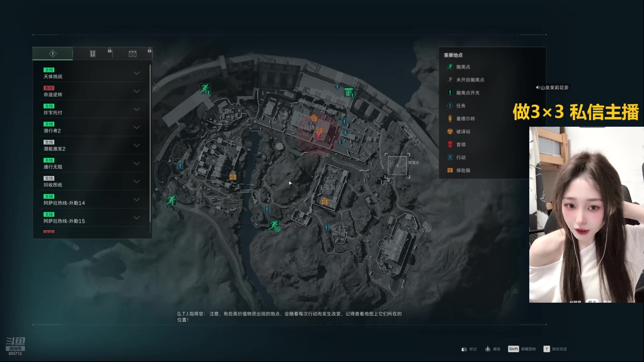Expand the 阿萨拉热线-外勤14 chevron
Screen dimensions: 644x362
(x=137, y=199)
